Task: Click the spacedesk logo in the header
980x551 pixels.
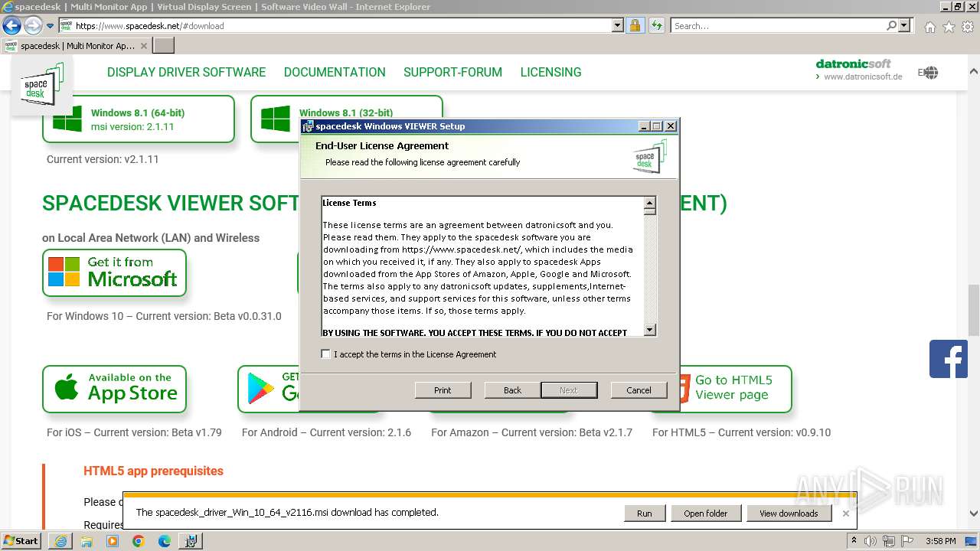Action: click(41, 84)
